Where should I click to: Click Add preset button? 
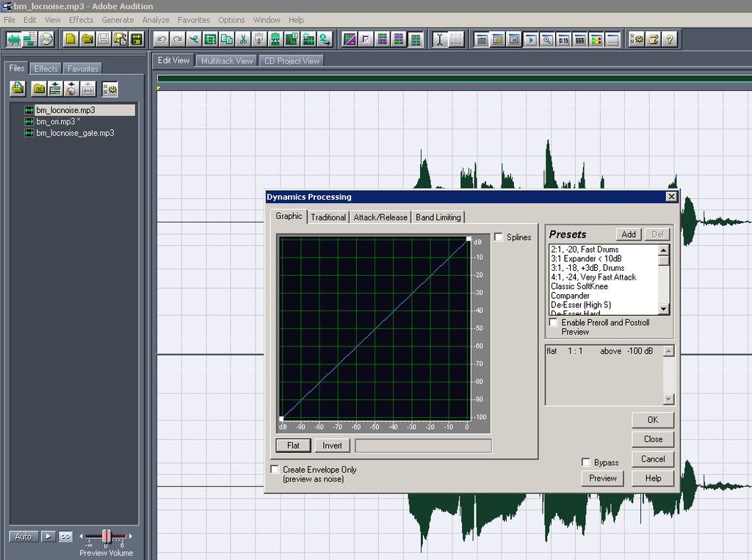pos(629,234)
